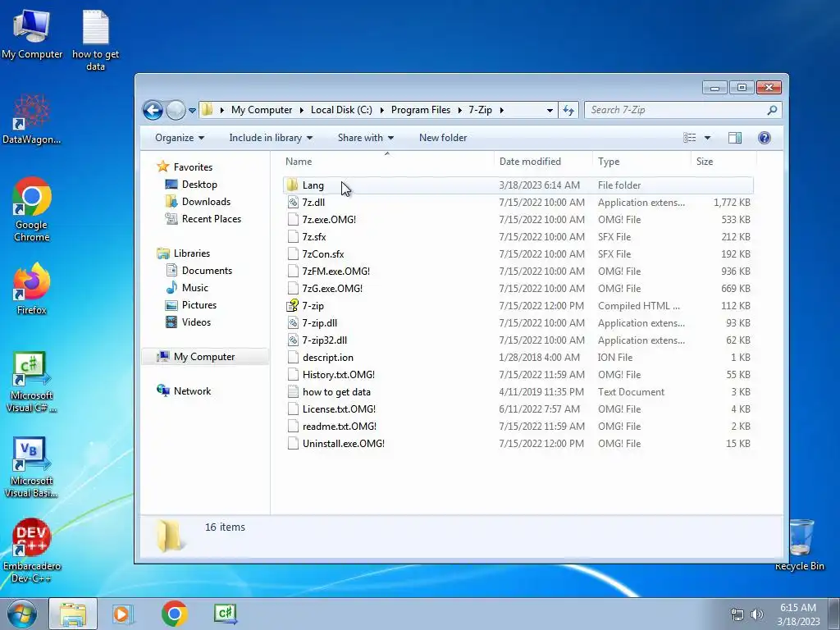Open the address bar history dropdown
Image resolution: width=840 pixels, height=630 pixels.
(550, 111)
